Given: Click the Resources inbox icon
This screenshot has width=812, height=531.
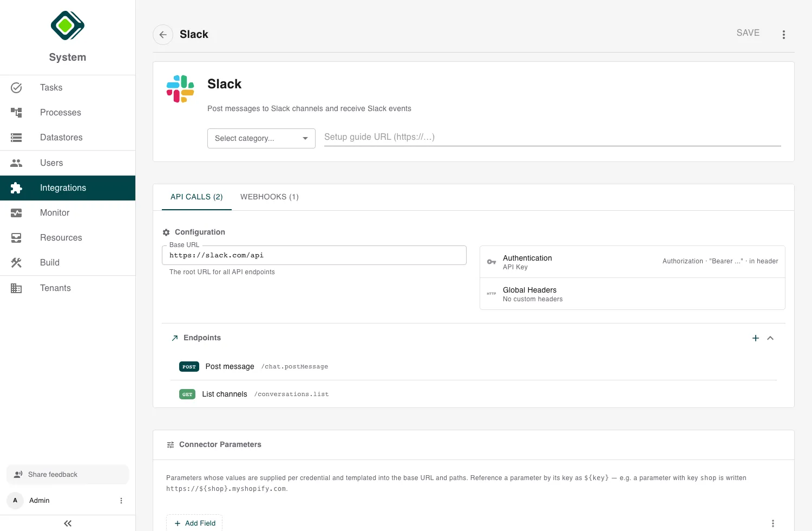Looking at the screenshot, I should [x=16, y=238].
